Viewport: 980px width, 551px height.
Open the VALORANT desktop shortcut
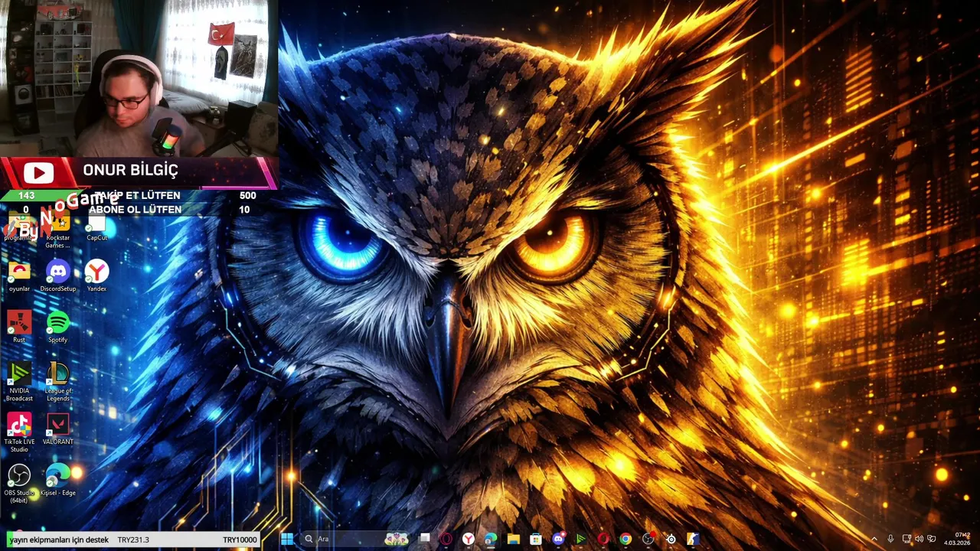click(57, 429)
